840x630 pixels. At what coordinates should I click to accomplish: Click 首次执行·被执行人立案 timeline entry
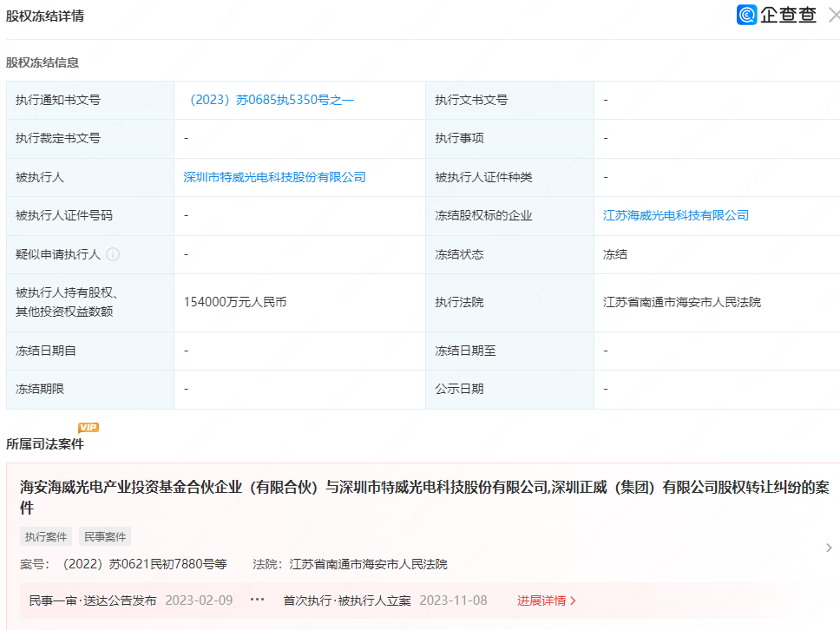347,600
